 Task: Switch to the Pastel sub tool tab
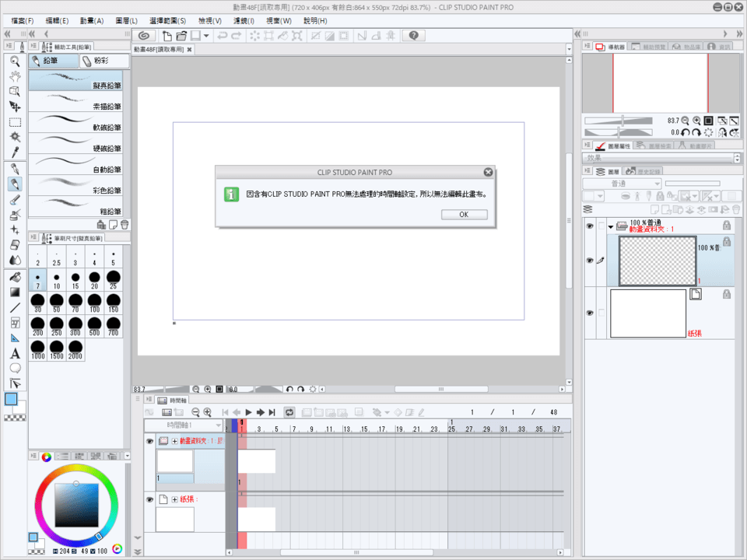click(x=103, y=61)
